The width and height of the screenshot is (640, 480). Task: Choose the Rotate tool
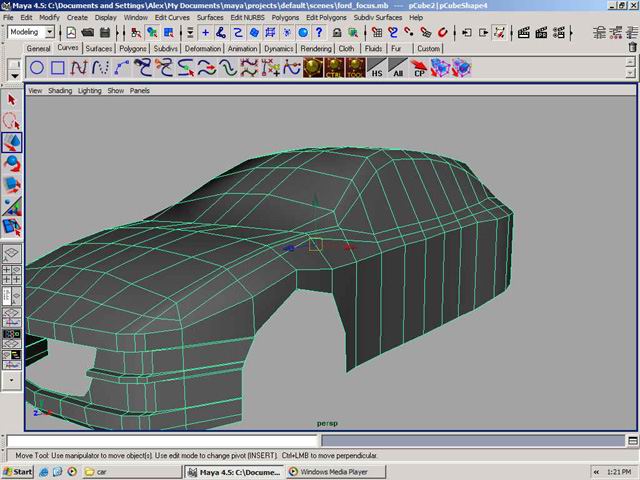tap(12, 163)
